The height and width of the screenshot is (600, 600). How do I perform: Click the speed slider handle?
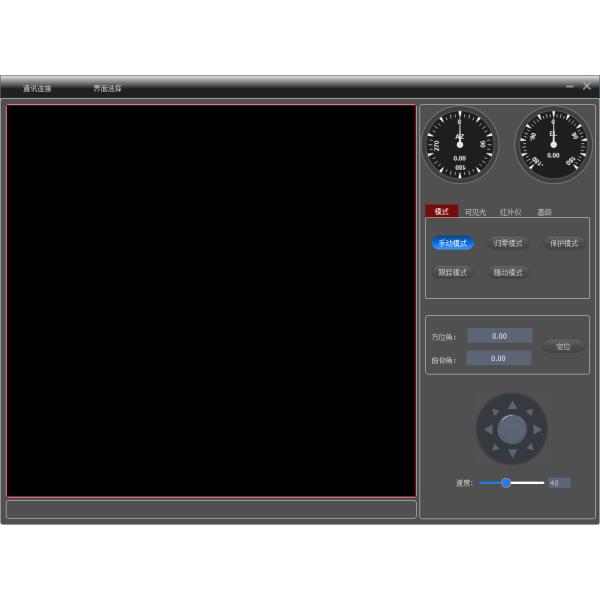click(x=506, y=483)
